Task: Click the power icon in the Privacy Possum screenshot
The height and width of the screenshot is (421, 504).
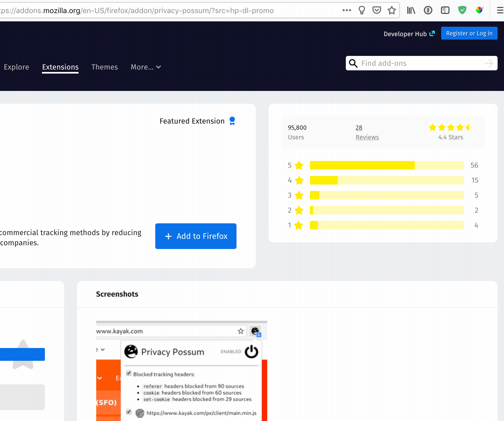Action: [251, 351]
